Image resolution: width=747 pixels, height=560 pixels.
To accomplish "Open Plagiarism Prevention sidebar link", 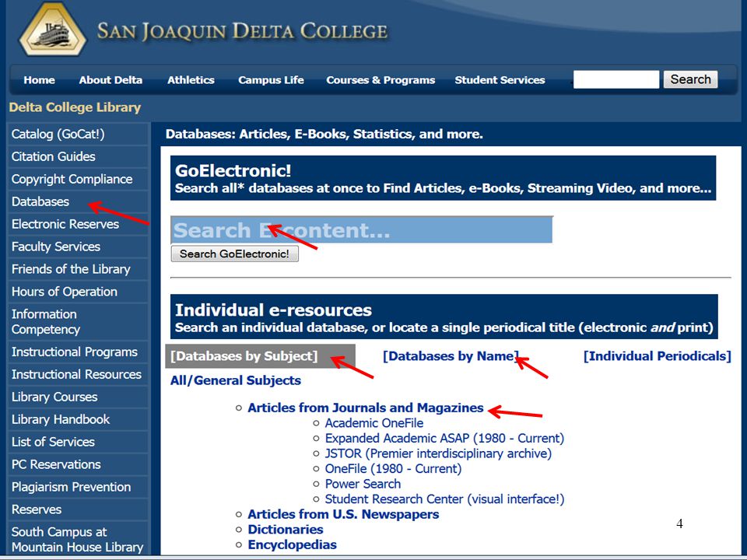I will [x=71, y=487].
